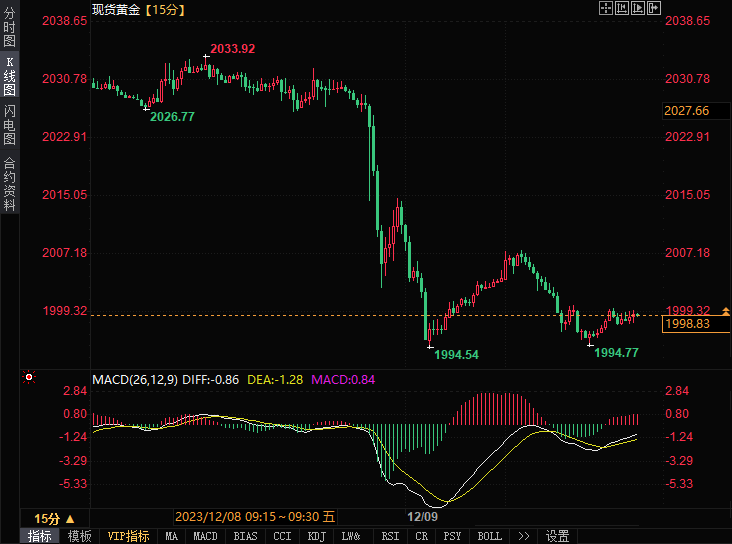Open the 分时图 intraday view
This screenshot has width=732, height=544.
[x=9, y=26]
